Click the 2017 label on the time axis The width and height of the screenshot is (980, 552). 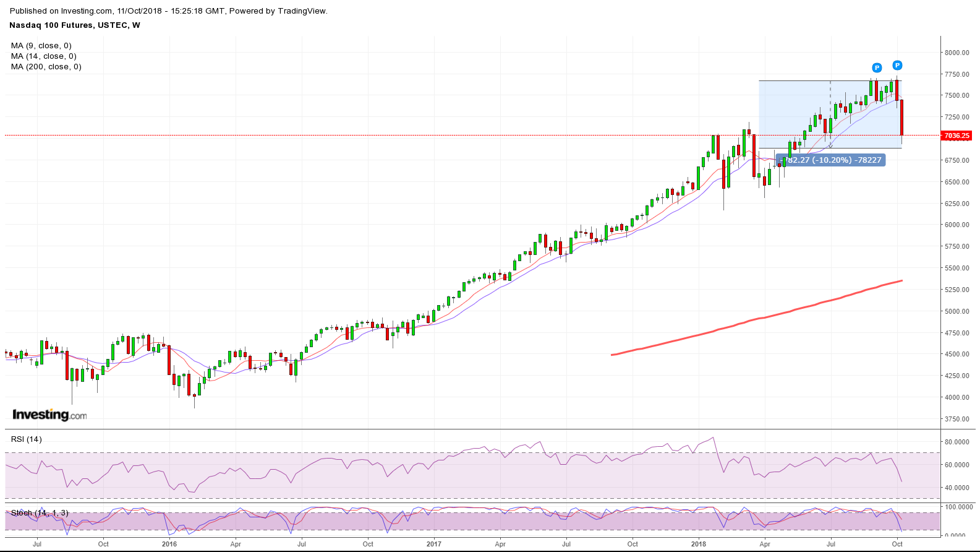point(433,545)
